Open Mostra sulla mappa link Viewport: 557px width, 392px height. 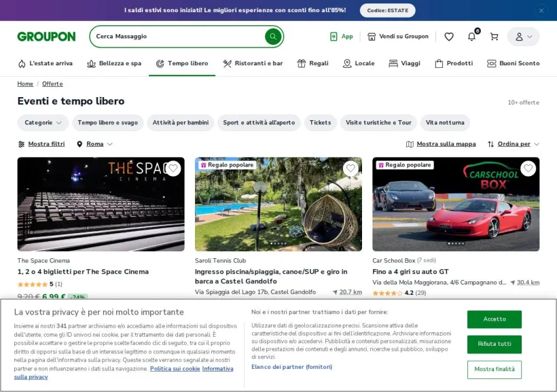(446, 144)
